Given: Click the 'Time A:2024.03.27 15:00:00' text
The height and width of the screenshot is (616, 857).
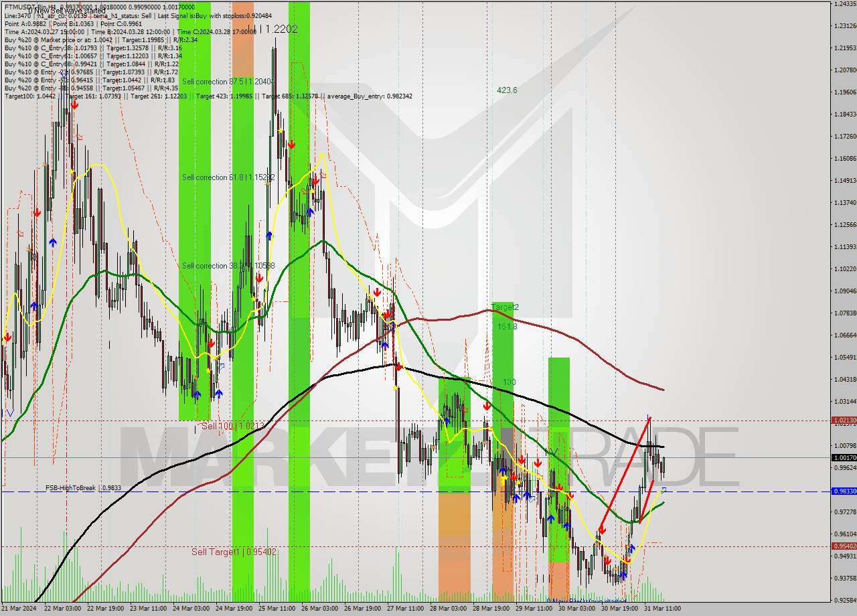Looking at the screenshot, I should click(44, 31).
